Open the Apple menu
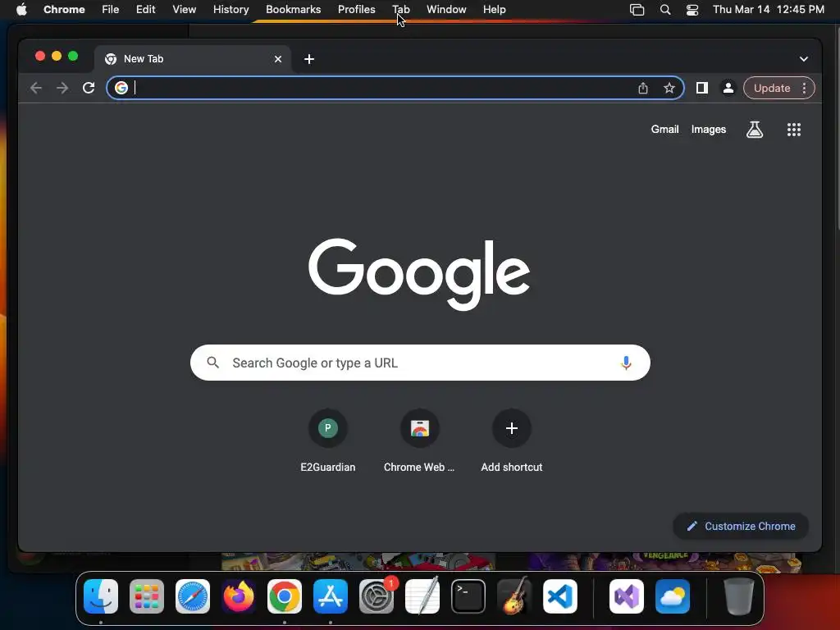The image size is (840, 630). click(x=21, y=10)
